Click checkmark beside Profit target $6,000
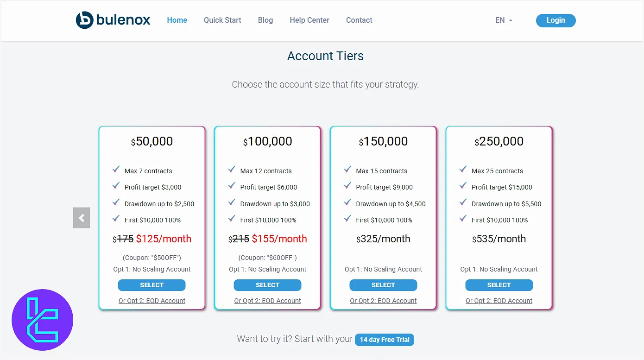The height and width of the screenshot is (360, 644). [x=232, y=186]
